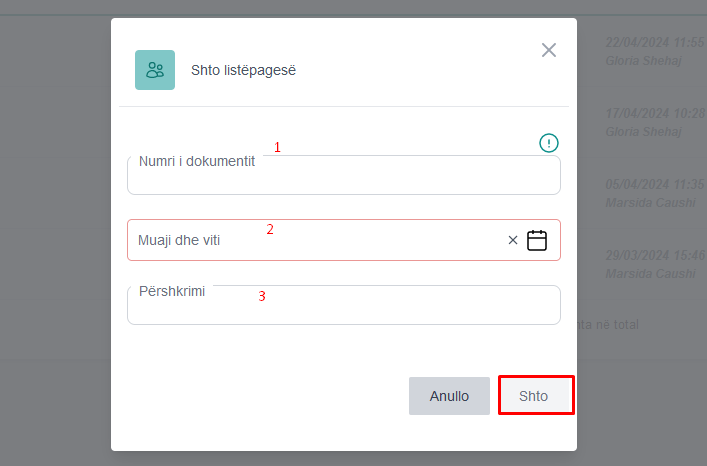Close the Shto listëpagesë dialog

549,50
